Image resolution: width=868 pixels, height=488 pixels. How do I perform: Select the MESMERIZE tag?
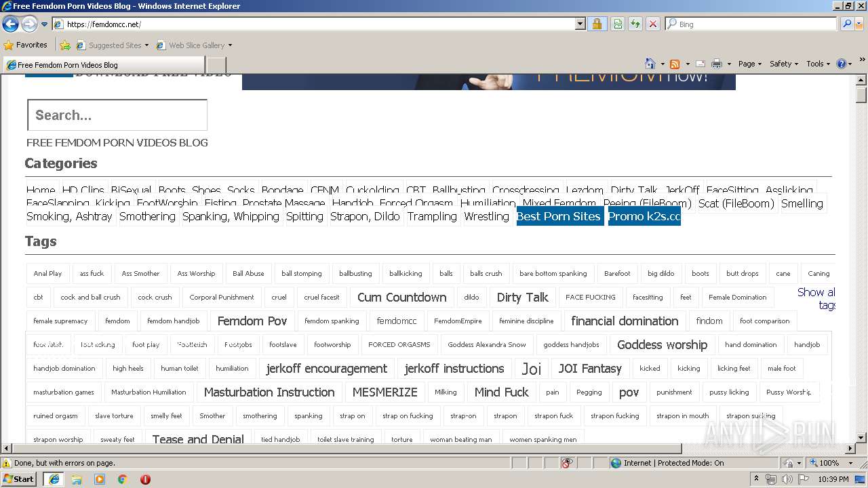coord(385,392)
